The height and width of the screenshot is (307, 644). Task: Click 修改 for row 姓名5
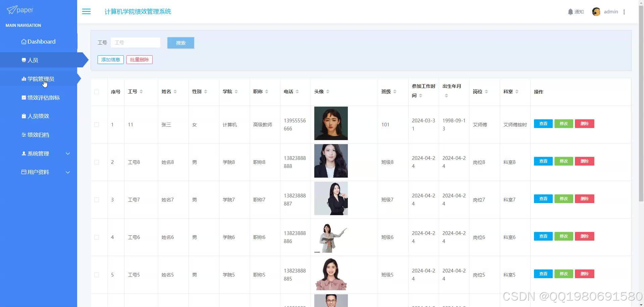click(564, 274)
